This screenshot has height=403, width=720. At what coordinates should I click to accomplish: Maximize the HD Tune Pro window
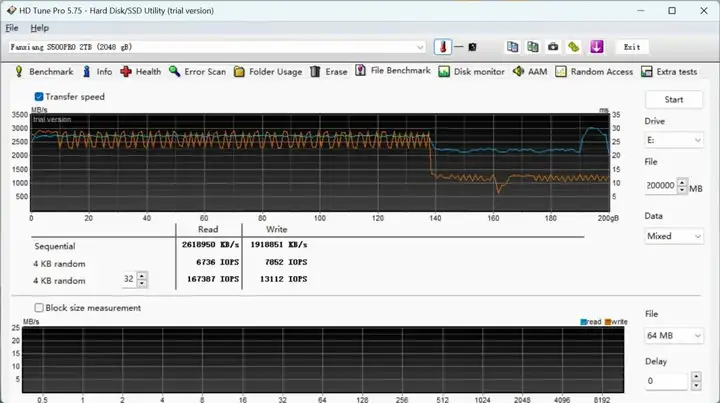click(672, 10)
